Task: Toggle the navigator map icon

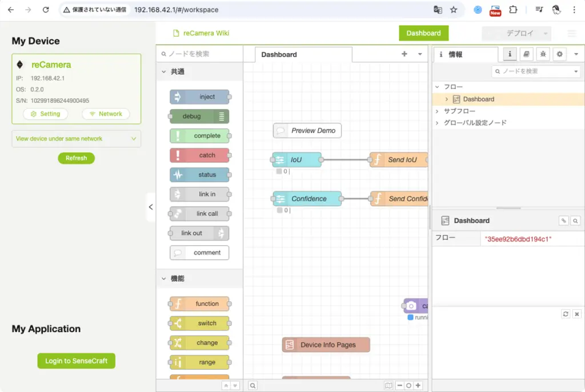Action: coord(388,385)
